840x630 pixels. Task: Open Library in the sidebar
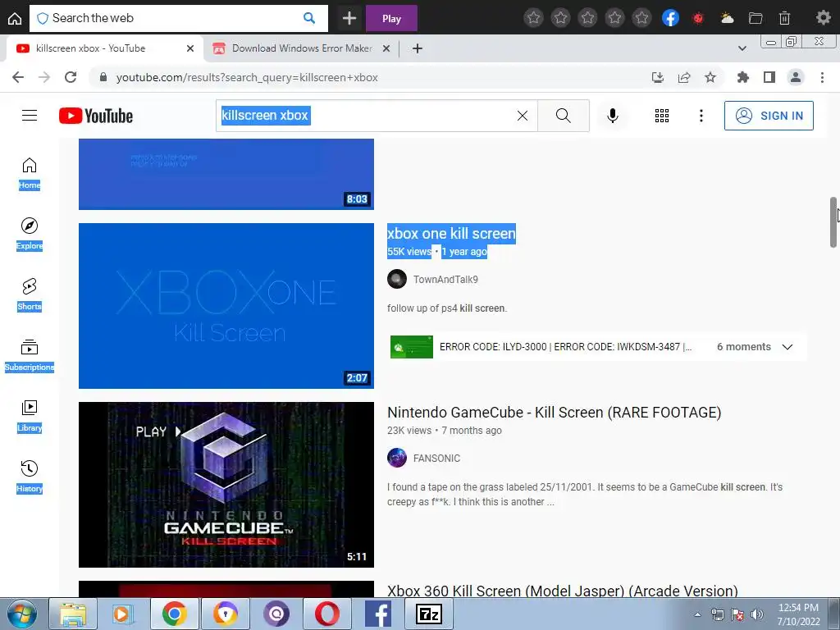click(x=30, y=416)
